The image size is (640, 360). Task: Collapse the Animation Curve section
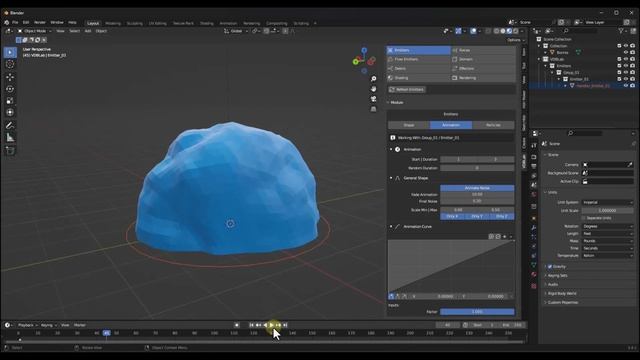[x=391, y=227]
